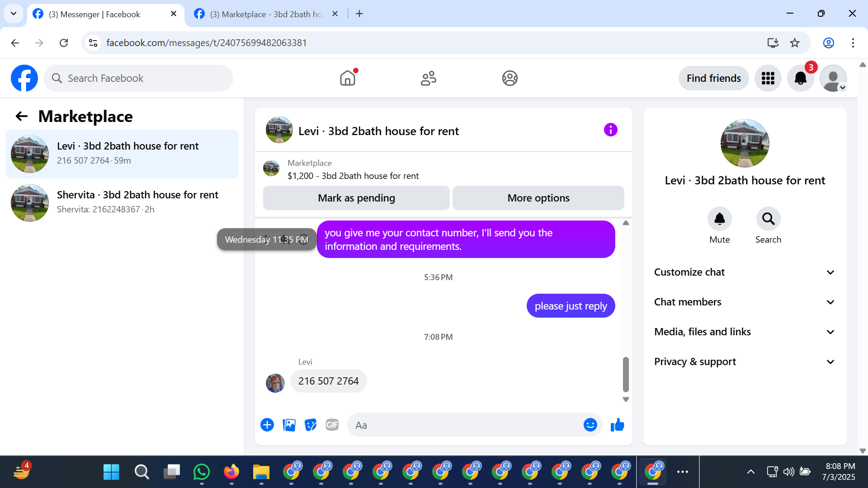The width and height of the screenshot is (868, 488).
Task: Open the emoji picker in message box
Action: click(590, 425)
